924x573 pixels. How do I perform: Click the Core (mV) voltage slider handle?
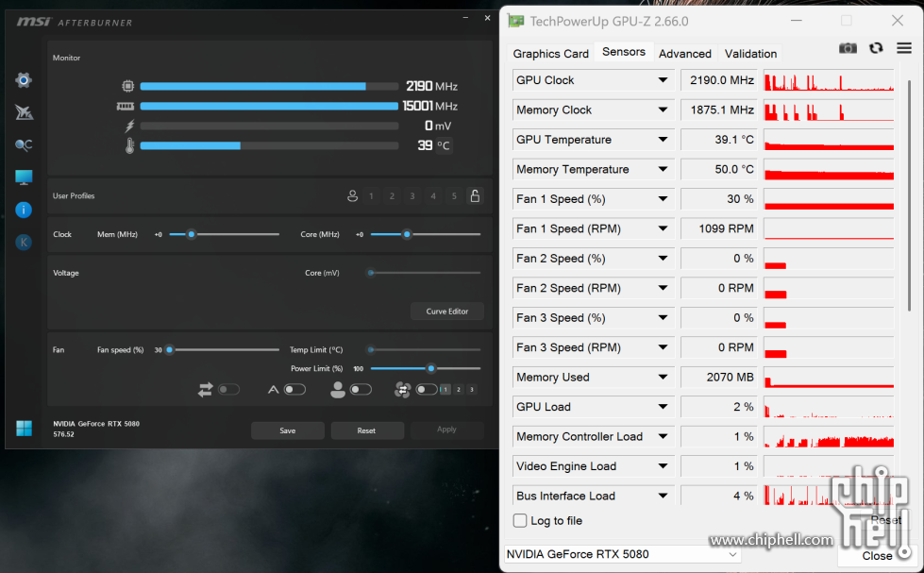371,273
